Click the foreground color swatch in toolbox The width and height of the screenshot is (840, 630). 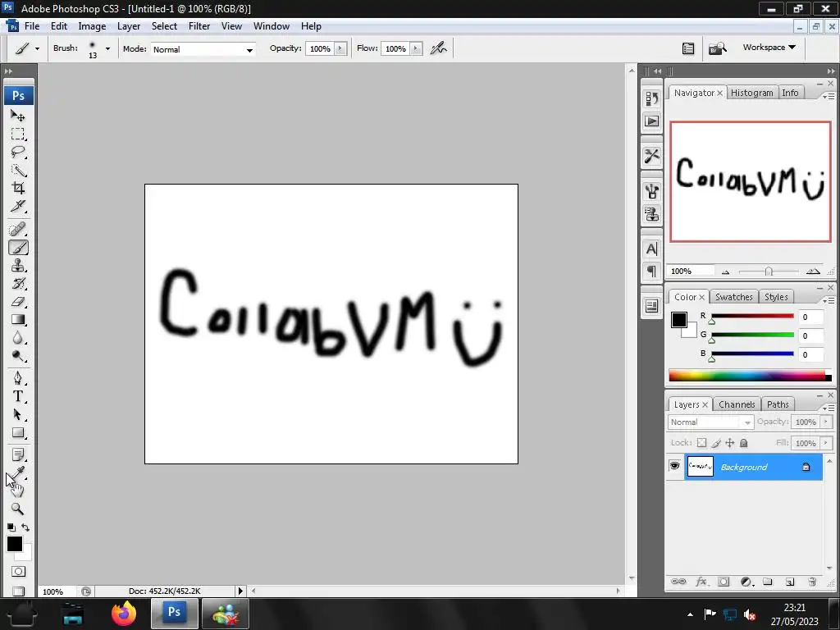coord(15,544)
